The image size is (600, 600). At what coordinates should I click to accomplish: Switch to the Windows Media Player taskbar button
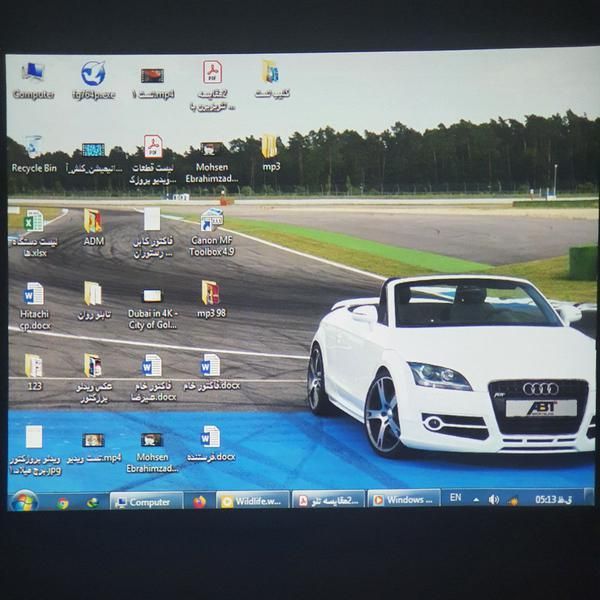click(403, 499)
